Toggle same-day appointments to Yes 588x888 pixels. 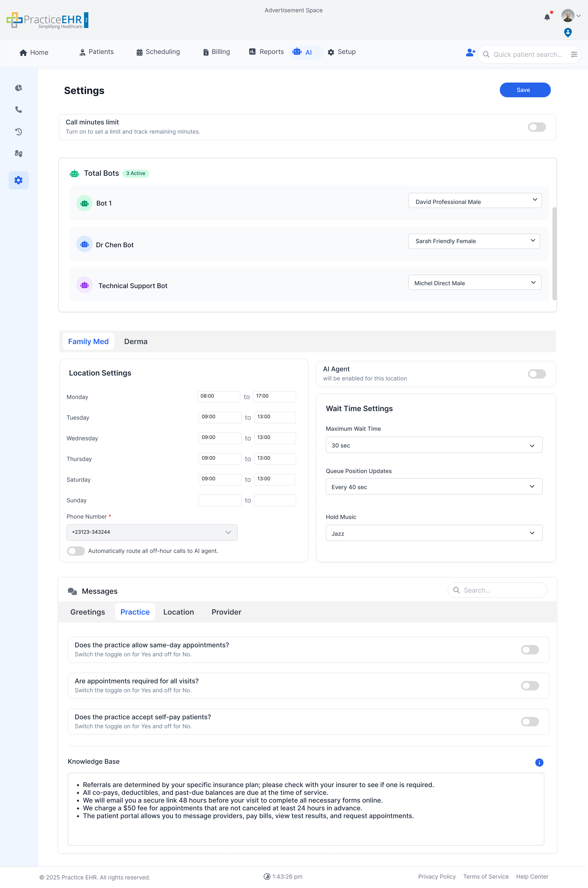coord(529,650)
